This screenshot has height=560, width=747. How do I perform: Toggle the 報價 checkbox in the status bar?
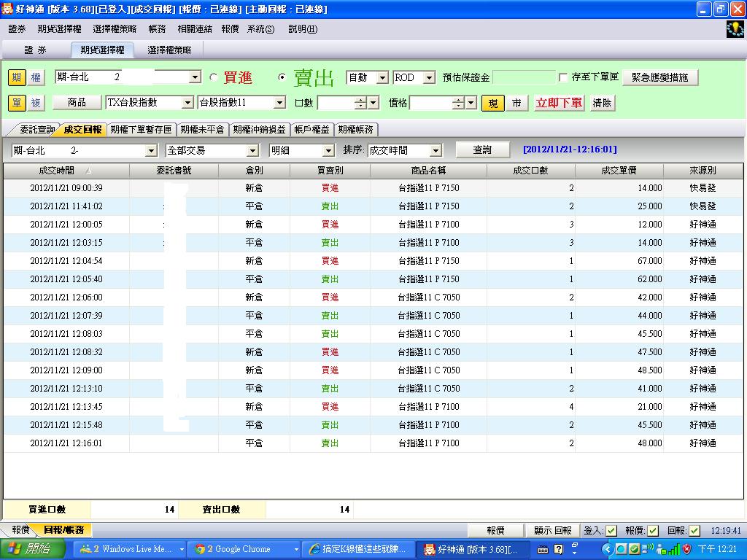[653, 531]
